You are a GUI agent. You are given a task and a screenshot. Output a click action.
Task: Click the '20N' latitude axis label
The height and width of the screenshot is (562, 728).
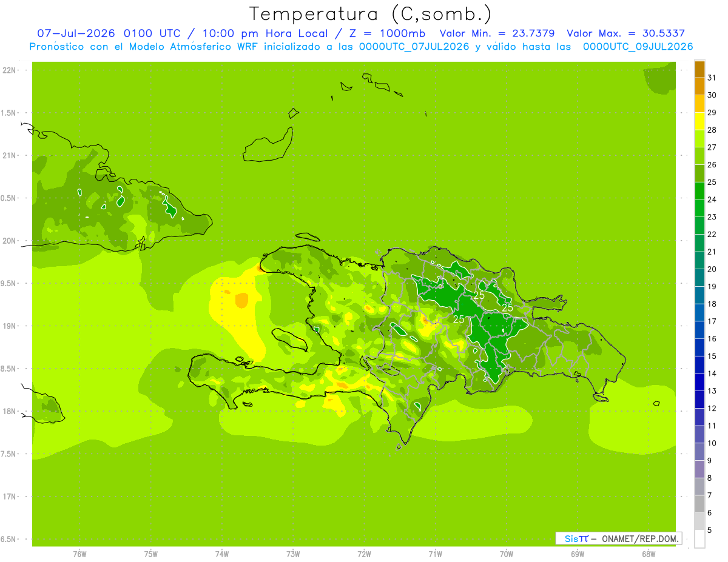(x=8, y=241)
